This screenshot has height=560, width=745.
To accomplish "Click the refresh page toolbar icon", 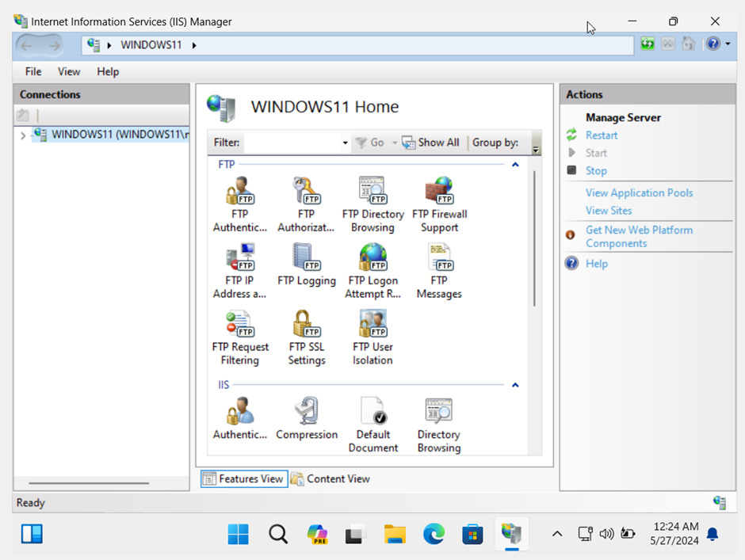I will click(648, 44).
